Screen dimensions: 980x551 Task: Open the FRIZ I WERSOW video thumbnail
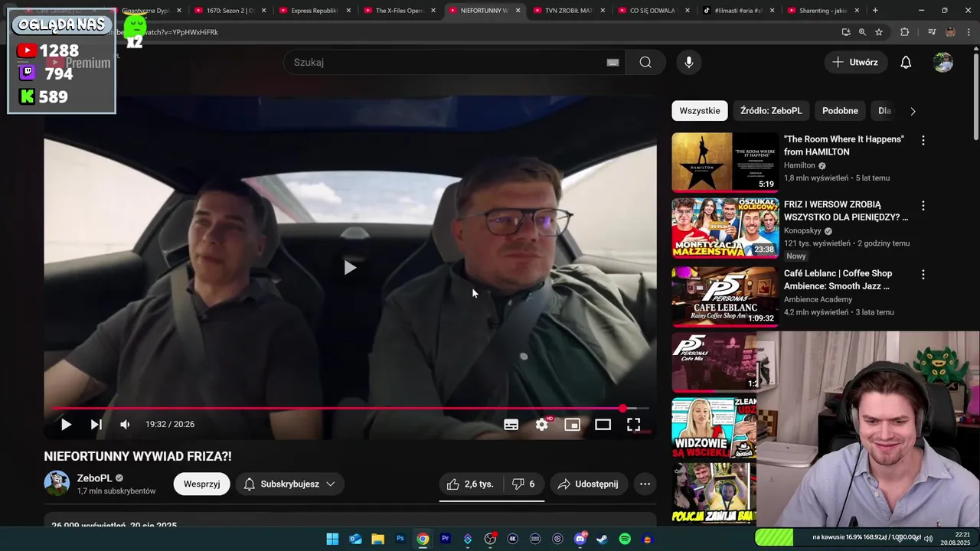[725, 227]
